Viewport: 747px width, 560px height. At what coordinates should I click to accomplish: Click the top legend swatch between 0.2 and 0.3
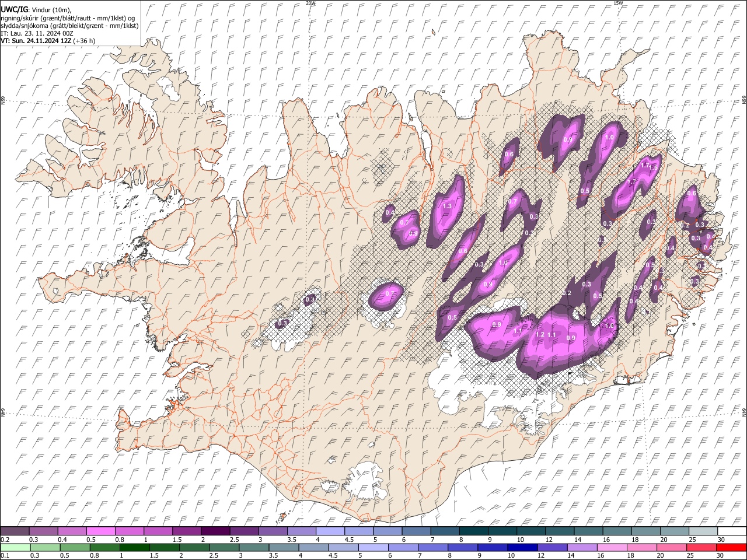click(x=15, y=531)
